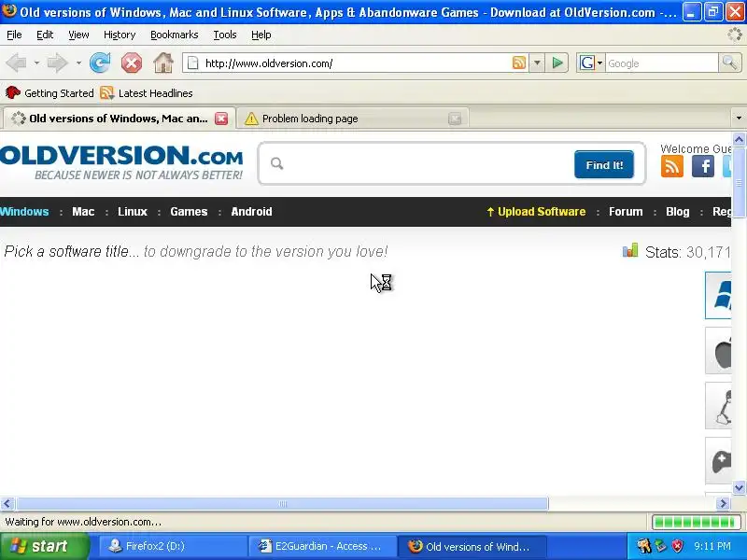Click the Old versions of Wind... taskbar button
The height and width of the screenshot is (560, 747).
pyautogui.click(x=472, y=546)
